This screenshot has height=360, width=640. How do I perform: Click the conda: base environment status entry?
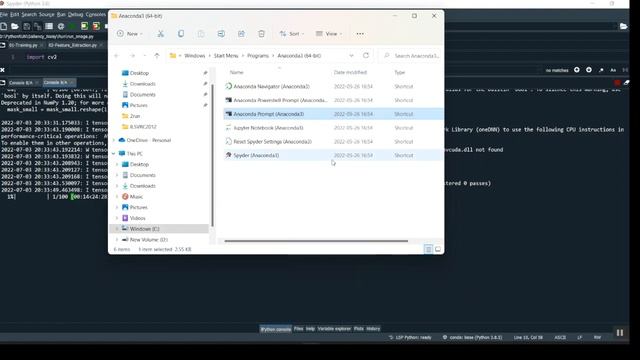coord(472,338)
